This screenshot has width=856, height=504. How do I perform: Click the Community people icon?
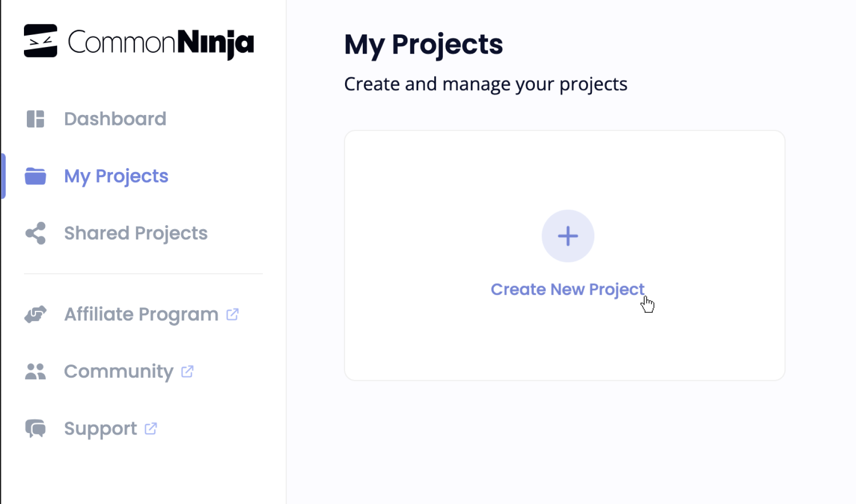[x=35, y=371]
